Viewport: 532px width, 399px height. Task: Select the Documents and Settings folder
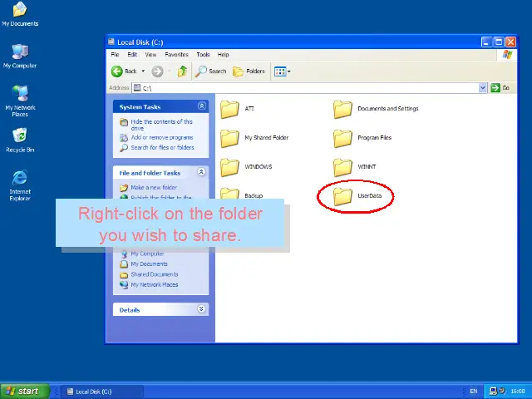pos(376,109)
